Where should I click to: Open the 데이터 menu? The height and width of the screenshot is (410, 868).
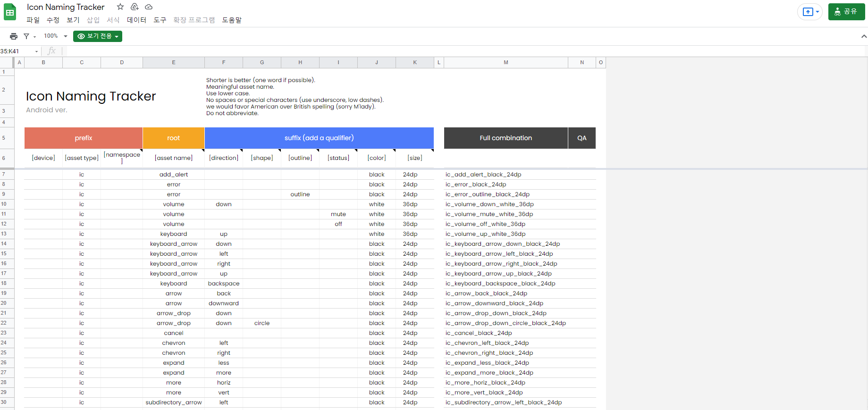click(136, 20)
